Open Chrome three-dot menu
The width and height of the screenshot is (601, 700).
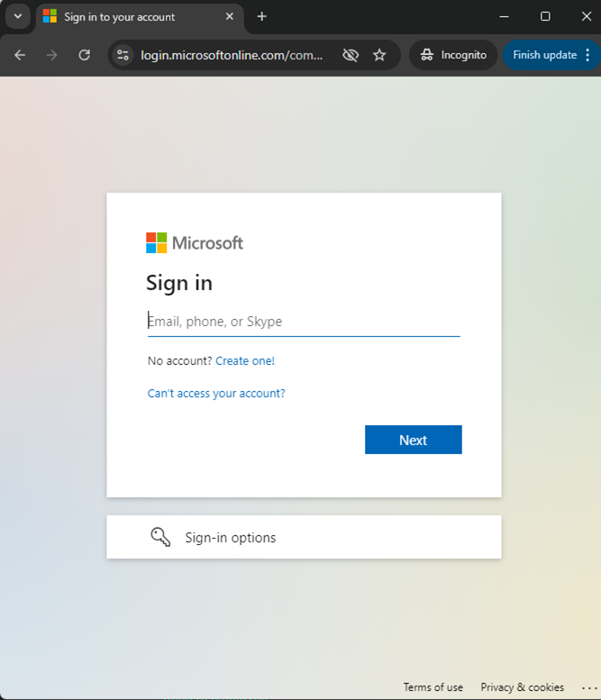tap(588, 55)
